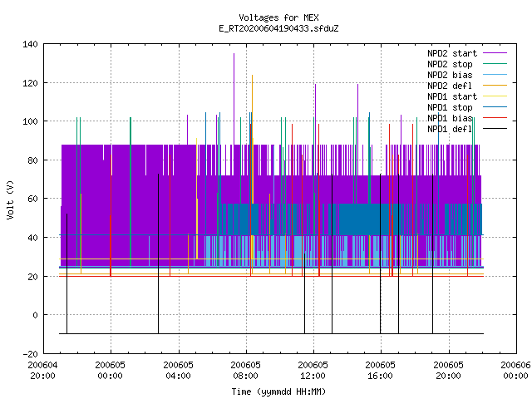
Task: Click the y-axis tick value 60
Action: [x=32, y=199]
